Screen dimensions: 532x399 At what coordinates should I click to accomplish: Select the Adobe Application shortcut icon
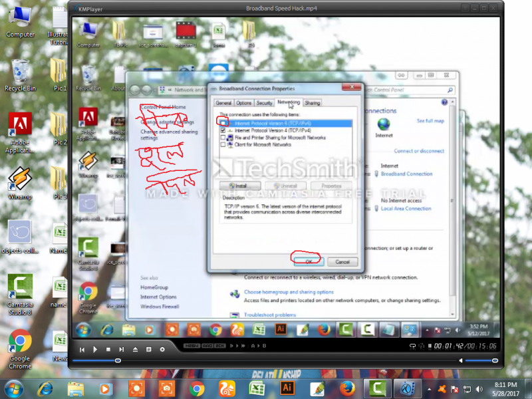20,133
